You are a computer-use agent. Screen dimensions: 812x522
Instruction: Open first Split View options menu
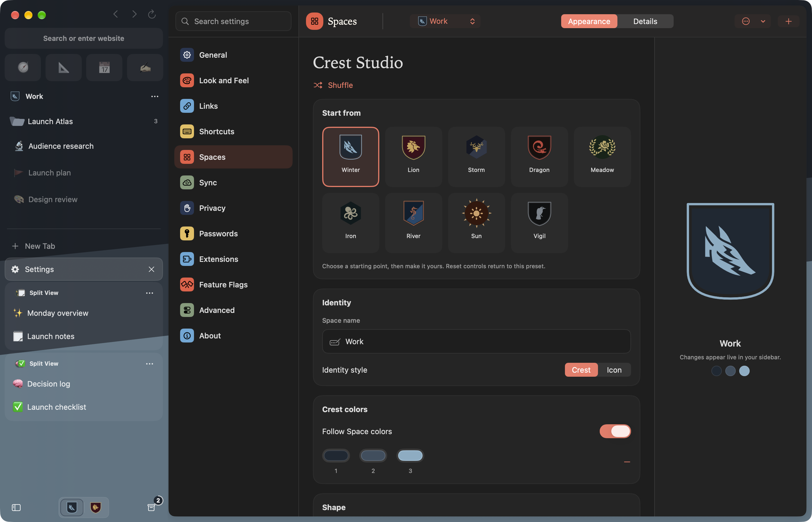149,293
